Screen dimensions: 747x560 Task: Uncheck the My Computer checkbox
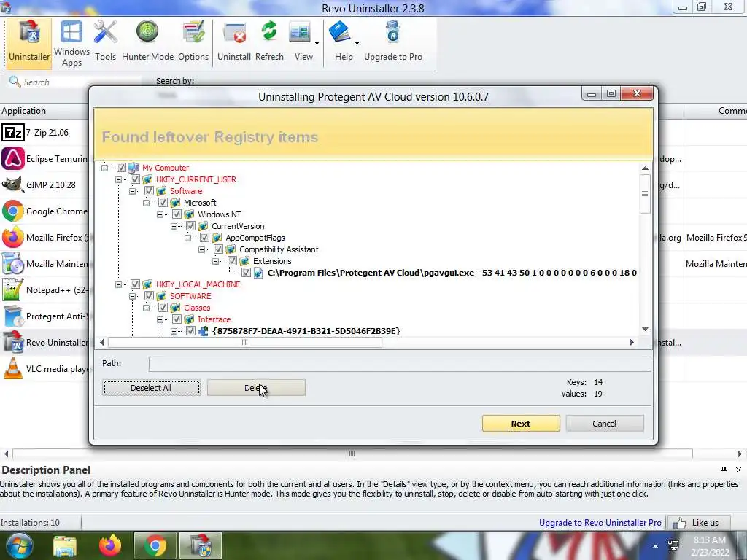click(121, 168)
